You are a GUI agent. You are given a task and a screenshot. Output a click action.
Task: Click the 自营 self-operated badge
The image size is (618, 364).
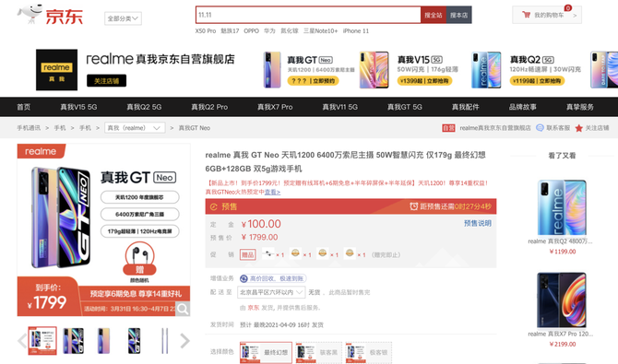coord(448,128)
